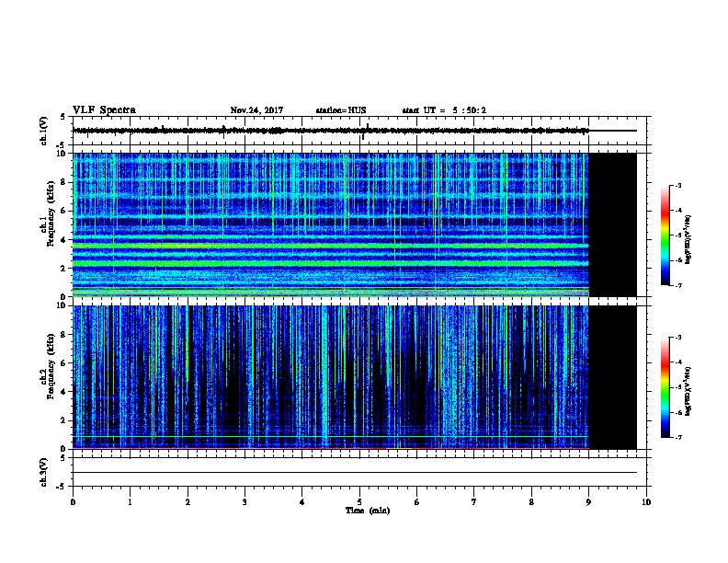
Task: Click the time axis tick label "3"
Action: click(245, 502)
